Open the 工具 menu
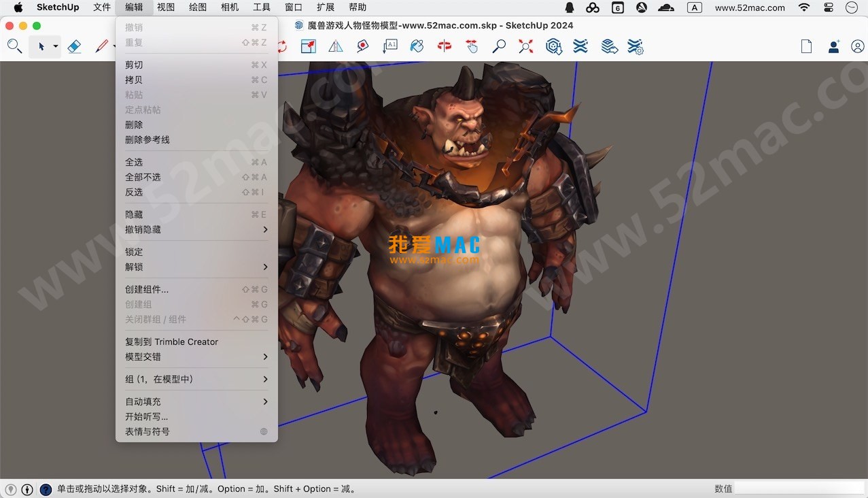 point(262,7)
